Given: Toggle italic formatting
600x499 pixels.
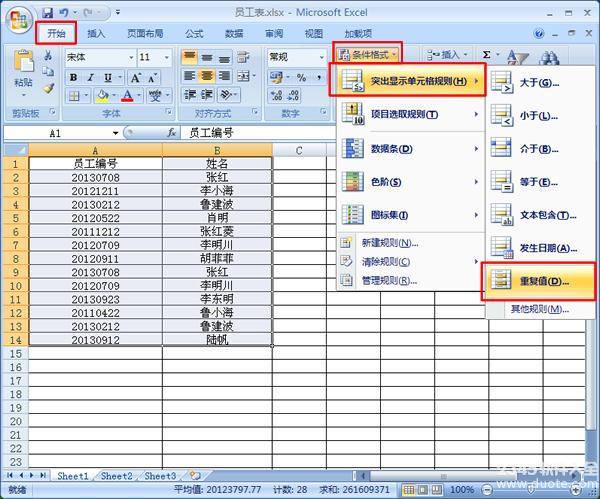Looking at the screenshot, I should [x=91, y=78].
